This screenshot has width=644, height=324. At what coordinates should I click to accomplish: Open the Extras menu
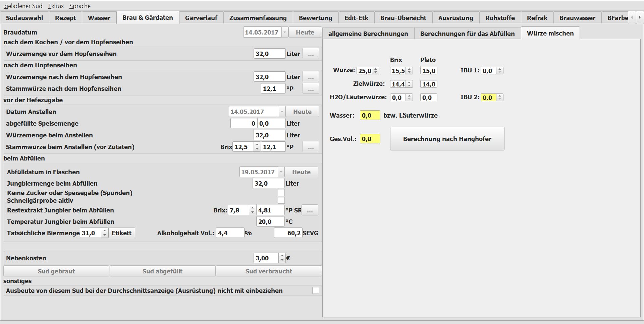point(56,6)
